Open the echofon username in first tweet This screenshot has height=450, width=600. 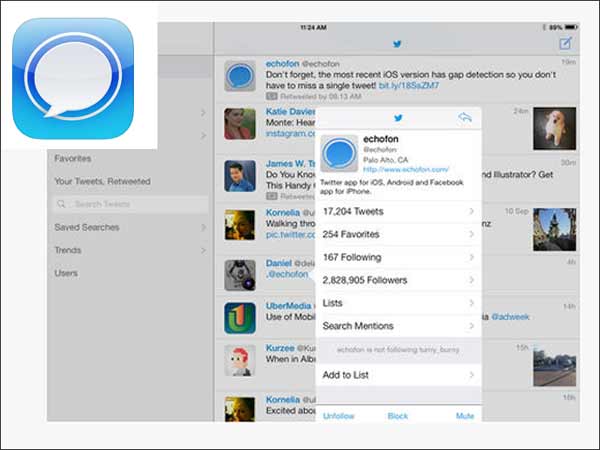tap(282, 64)
